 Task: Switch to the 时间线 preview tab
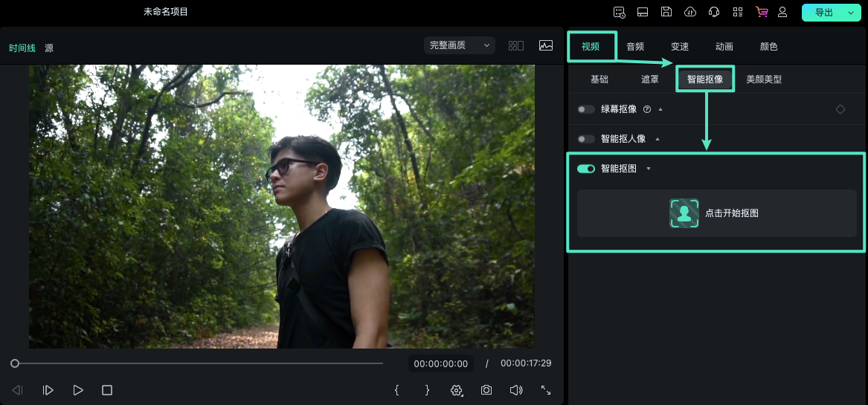(x=22, y=48)
